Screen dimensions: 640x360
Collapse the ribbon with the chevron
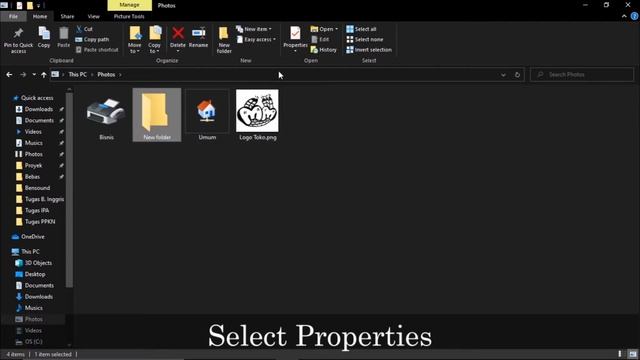624,16
